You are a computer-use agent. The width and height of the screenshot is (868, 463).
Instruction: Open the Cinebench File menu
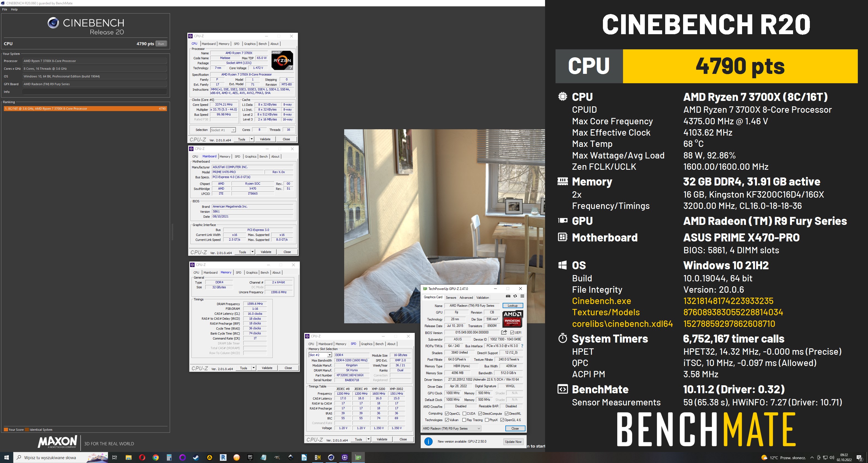5,9
